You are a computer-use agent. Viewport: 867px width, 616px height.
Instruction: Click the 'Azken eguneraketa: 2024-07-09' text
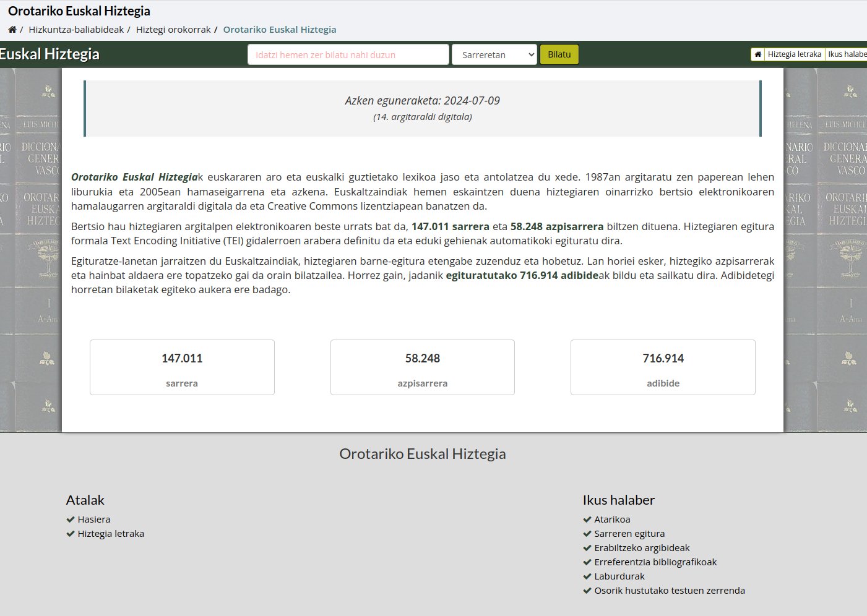[422, 101]
